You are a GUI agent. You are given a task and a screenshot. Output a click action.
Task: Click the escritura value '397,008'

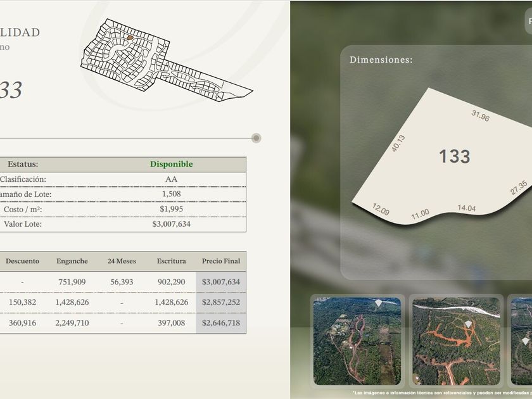pos(172,323)
